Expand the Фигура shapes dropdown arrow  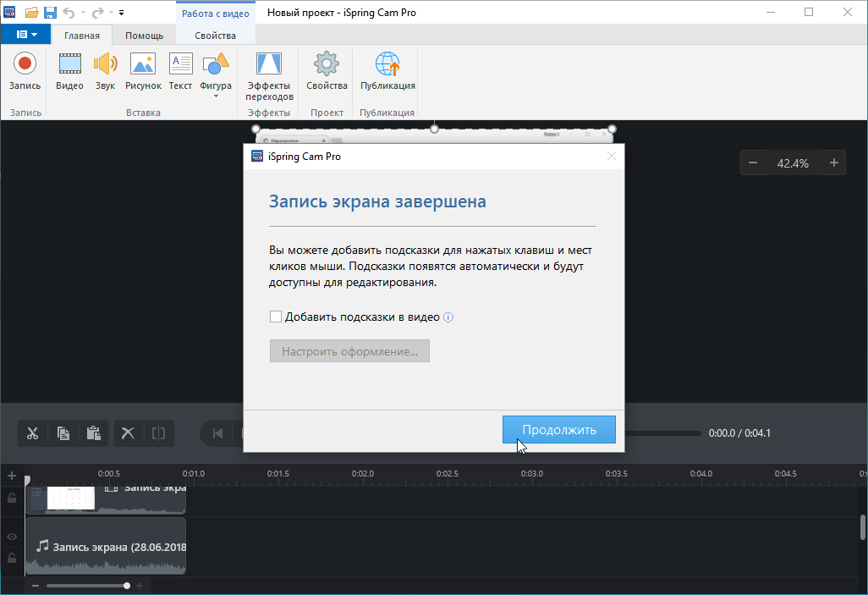point(216,96)
